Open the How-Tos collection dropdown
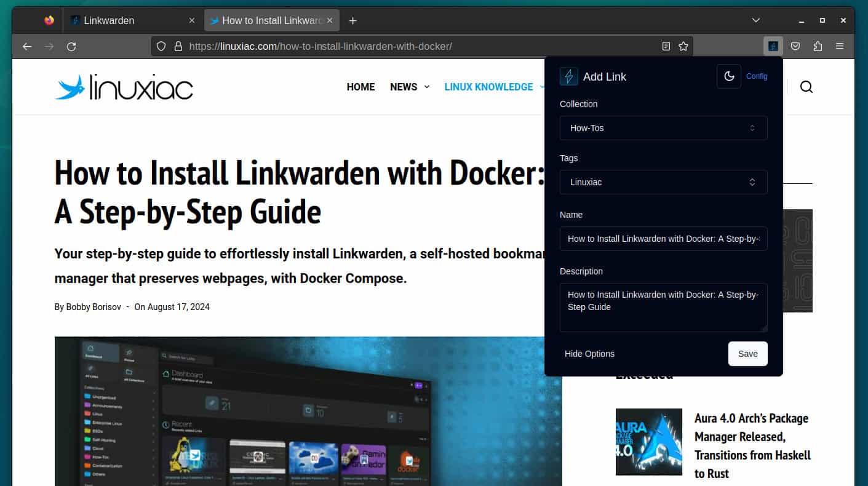 (663, 128)
